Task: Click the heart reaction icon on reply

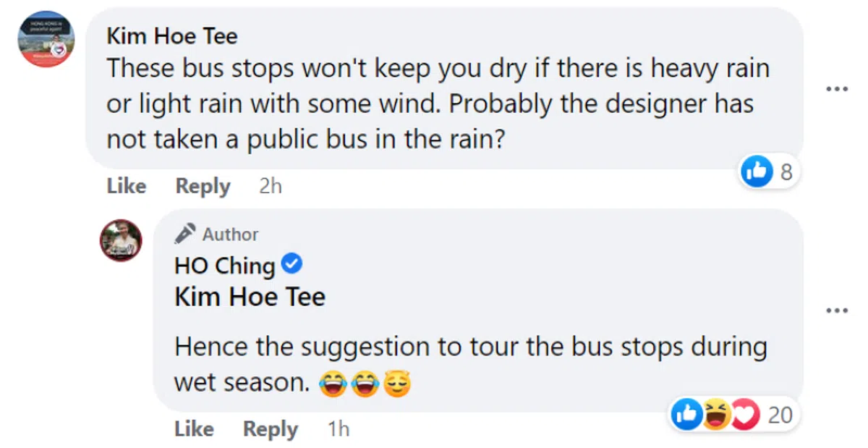Action: [745, 415]
